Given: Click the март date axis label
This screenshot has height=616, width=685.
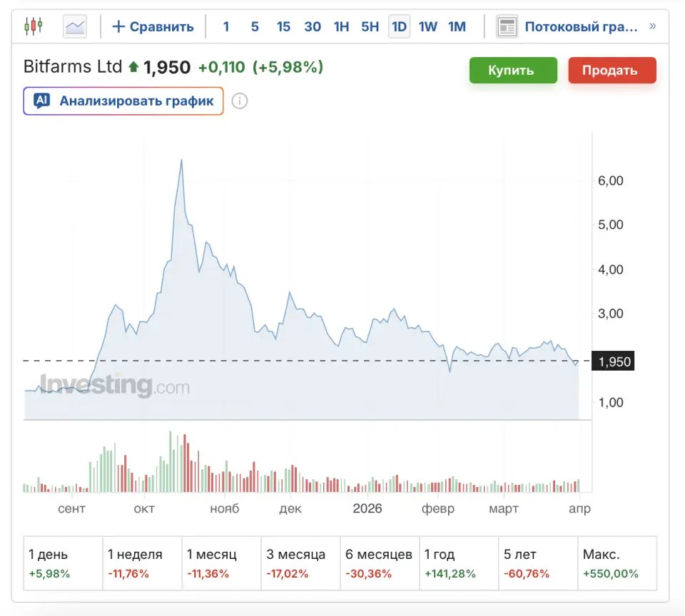Looking at the screenshot, I should coord(504,508).
